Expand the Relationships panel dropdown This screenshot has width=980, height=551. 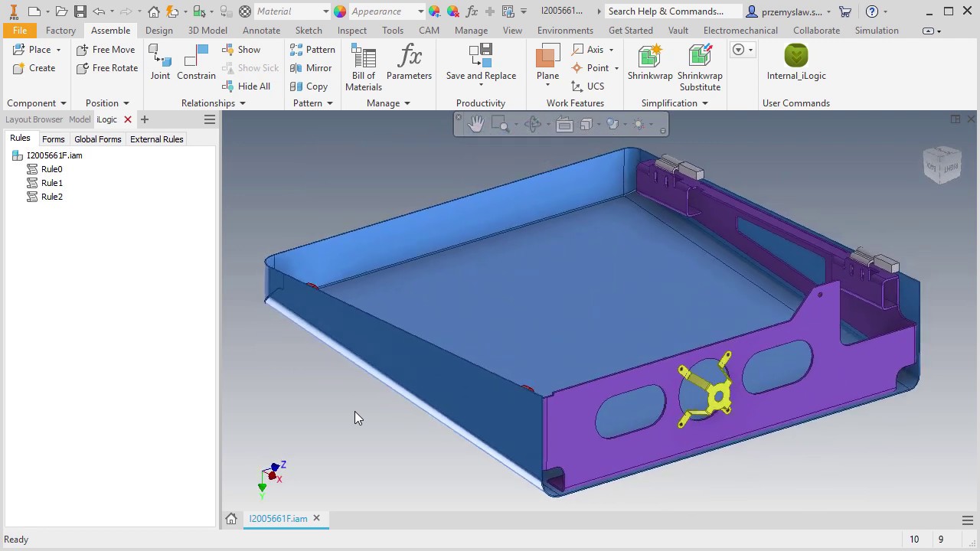[242, 103]
